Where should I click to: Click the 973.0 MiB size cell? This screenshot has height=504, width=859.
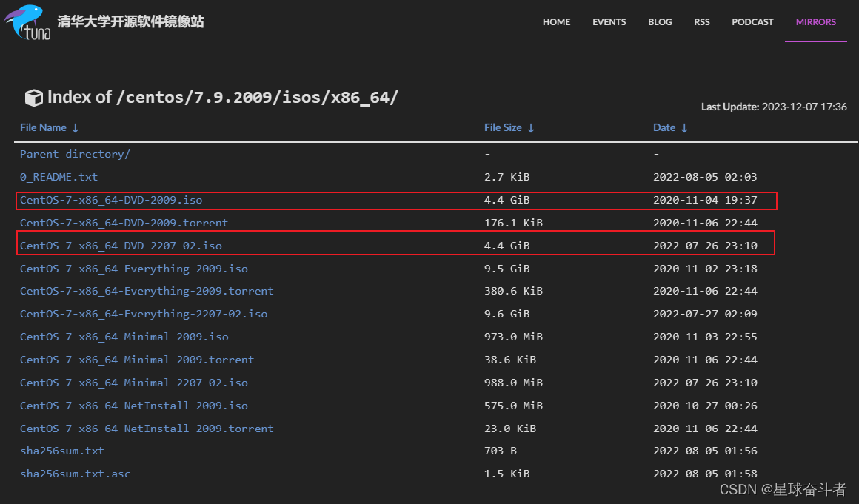(513, 337)
